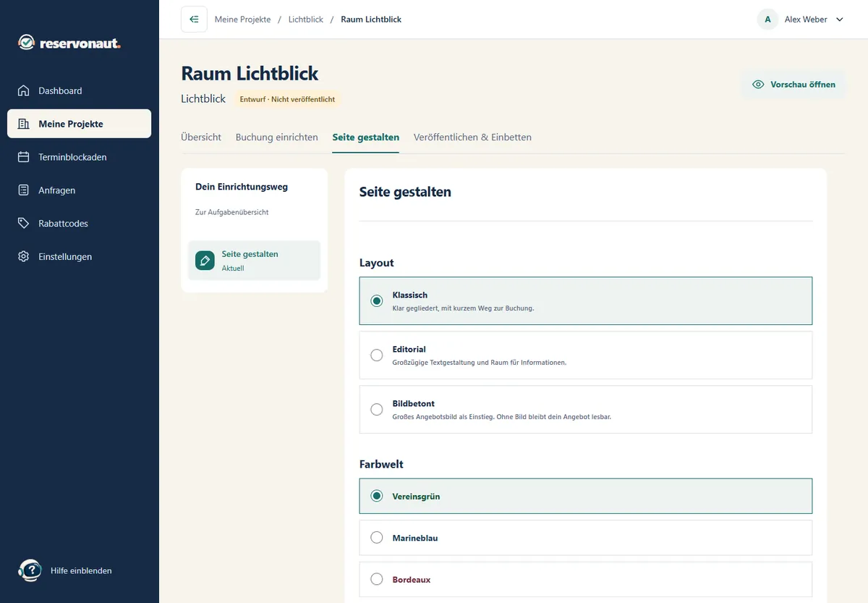Go to Veröffentlichen & Einbetten tab
868x603 pixels.
[472, 137]
